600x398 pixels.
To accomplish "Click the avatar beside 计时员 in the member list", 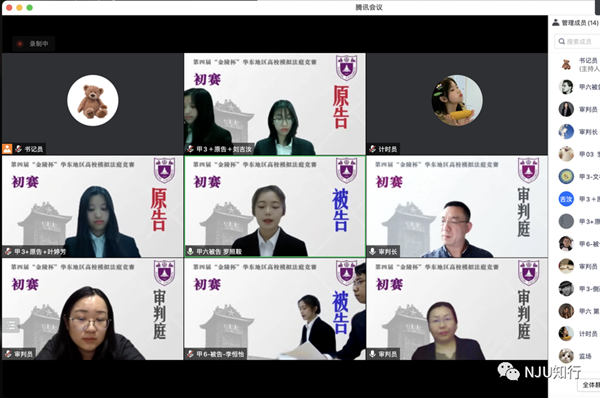I will point(566,333).
